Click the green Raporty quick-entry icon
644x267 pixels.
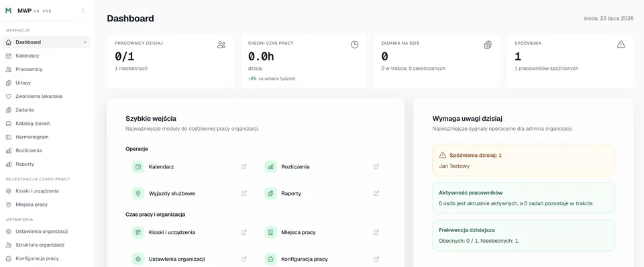(x=270, y=193)
